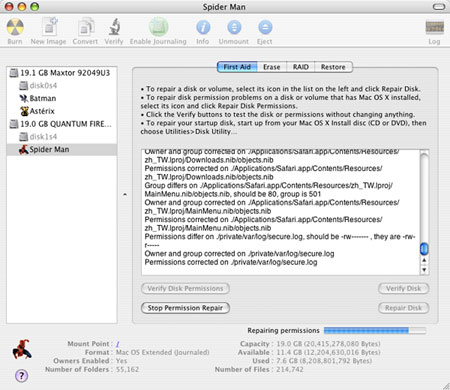Click the window resize grip corner
Screen dimensions: 450x390
coord(445,385)
